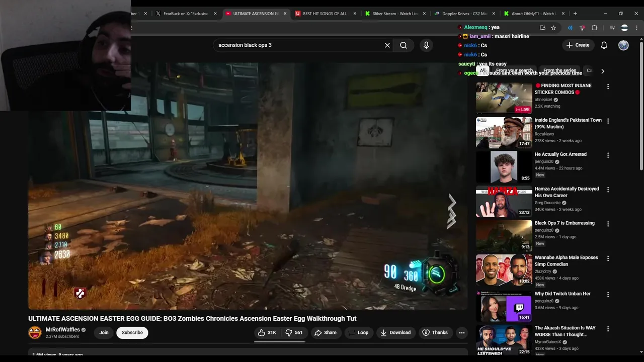Start voice search with the microphone icon

click(426, 45)
